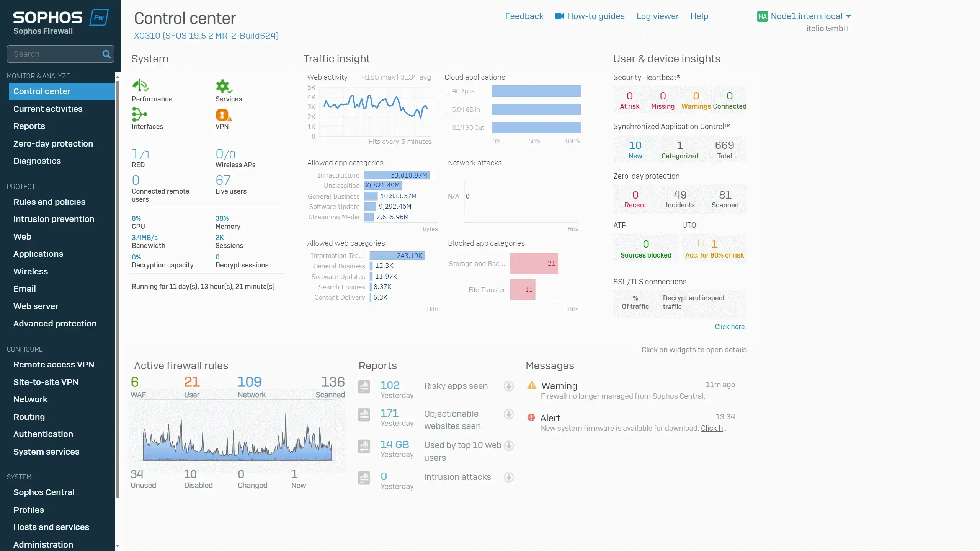Click the Help link
This screenshot has width=980, height=551.
(x=699, y=16)
